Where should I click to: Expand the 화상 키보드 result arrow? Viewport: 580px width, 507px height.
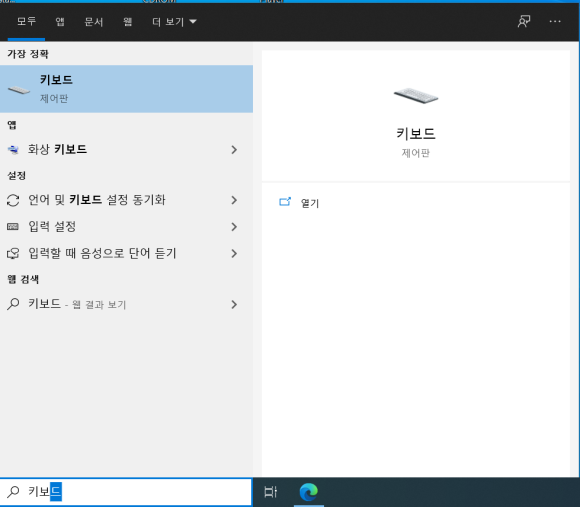pyautogui.click(x=234, y=149)
